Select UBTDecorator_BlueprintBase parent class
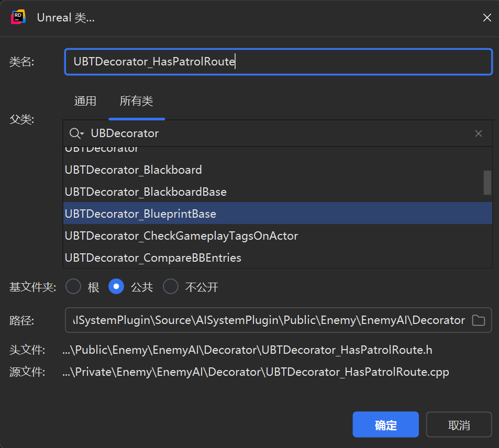Viewport: 499px width, 448px height. (x=278, y=214)
